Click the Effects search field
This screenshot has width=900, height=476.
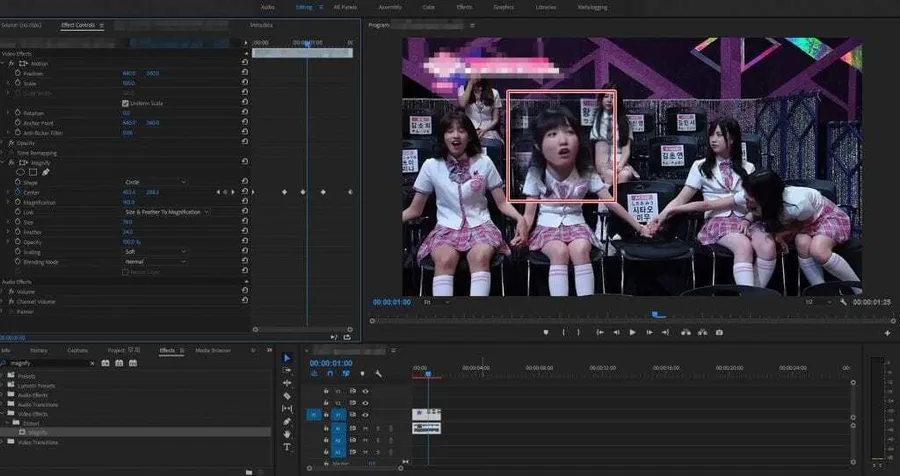coord(48,363)
